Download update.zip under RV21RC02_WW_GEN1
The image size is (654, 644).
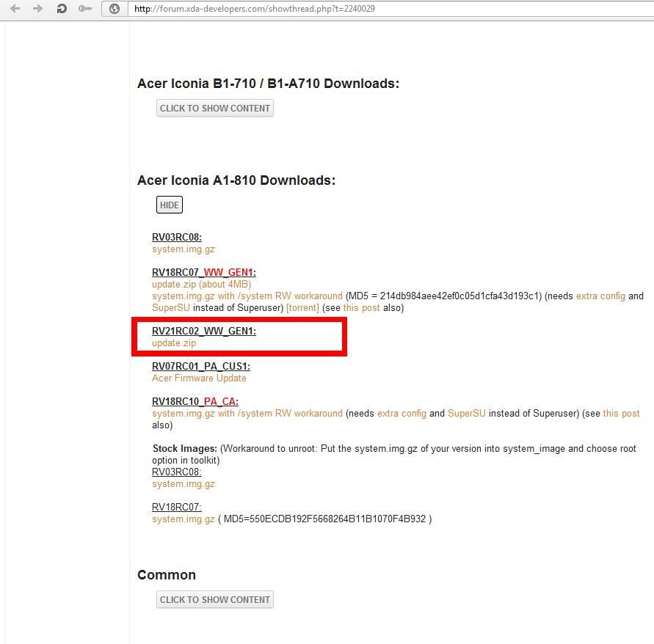(174, 343)
